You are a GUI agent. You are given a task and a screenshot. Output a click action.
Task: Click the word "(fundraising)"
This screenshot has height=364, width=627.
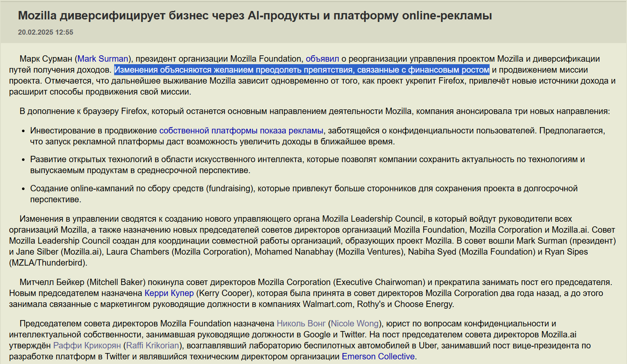230,188
